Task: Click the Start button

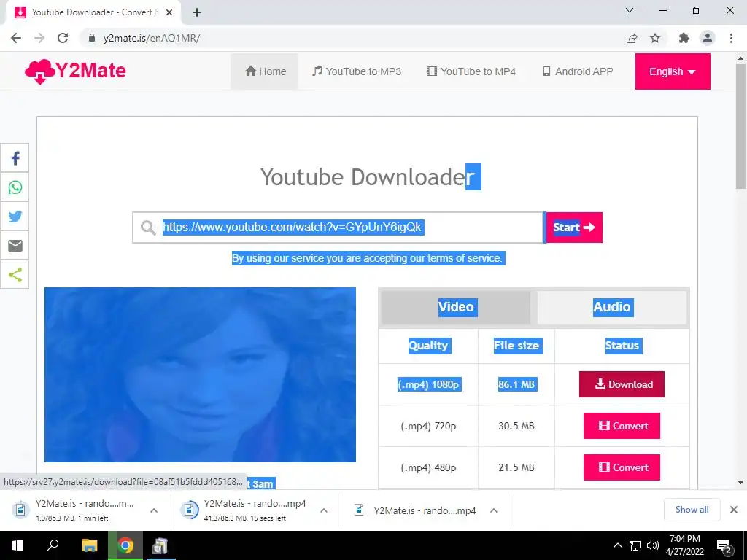Action: pyautogui.click(x=573, y=227)
